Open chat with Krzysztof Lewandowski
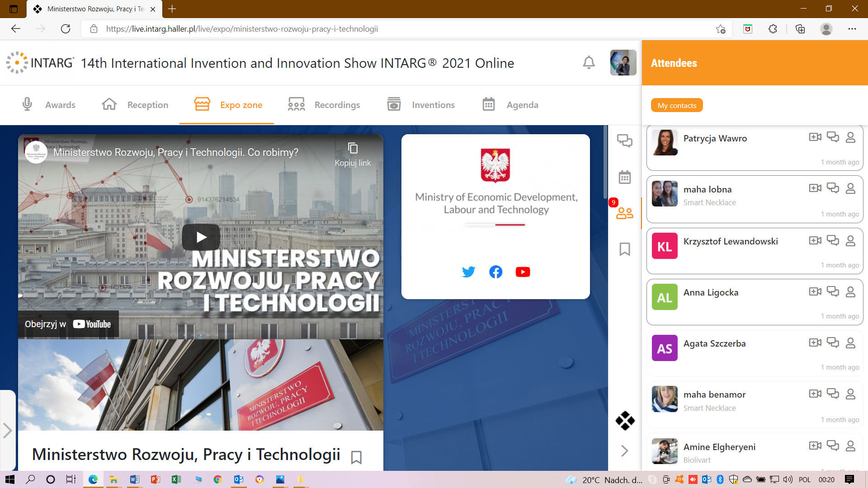Viewport: 868px width, 488px height. pyautogui.click(x=833, y=240)
